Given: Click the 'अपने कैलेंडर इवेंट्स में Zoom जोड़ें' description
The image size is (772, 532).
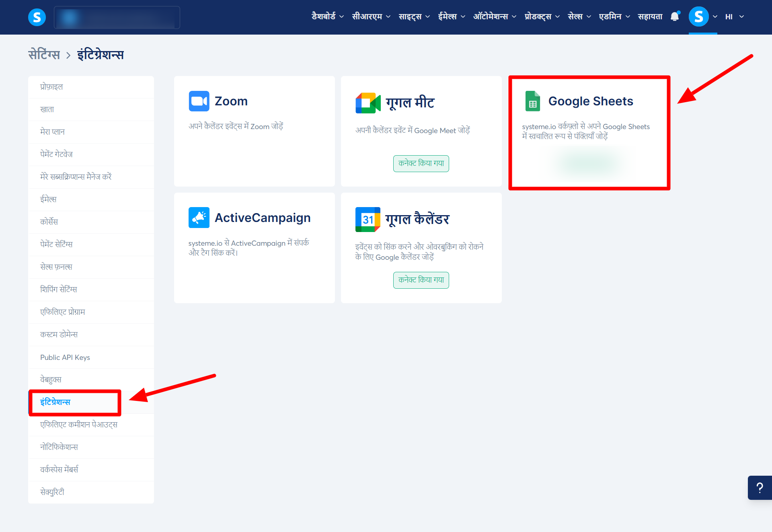Looking at the screenshot, I should (236, 126).
